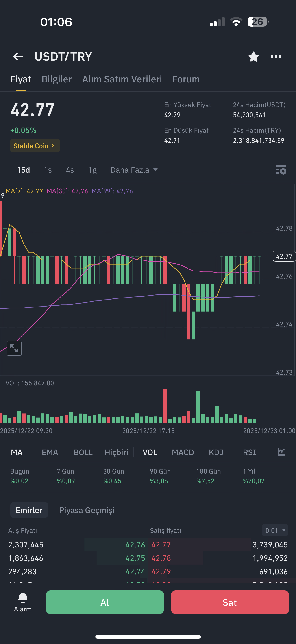
Task: Enable the BOLL indicator
Action: click(x=83, y=452)
